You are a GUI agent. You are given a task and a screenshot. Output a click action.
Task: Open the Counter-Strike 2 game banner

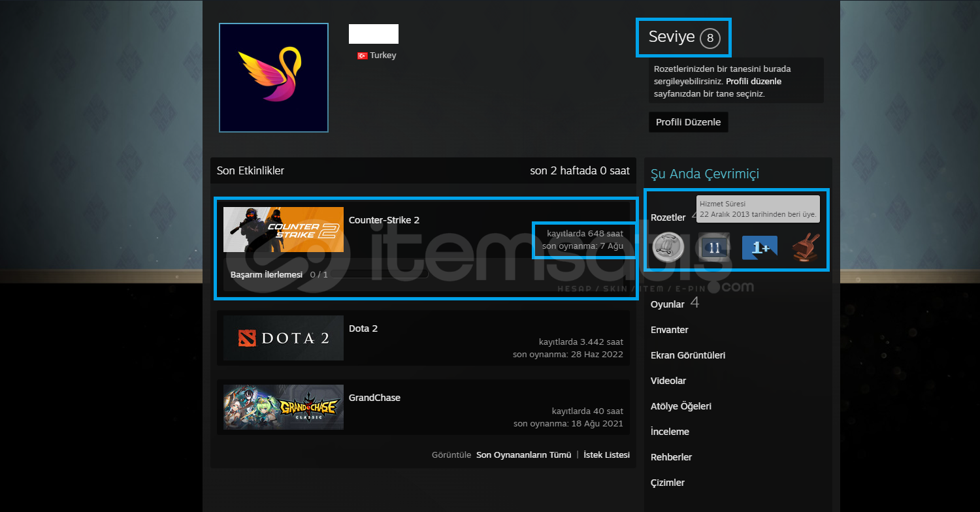pos(284,229)
